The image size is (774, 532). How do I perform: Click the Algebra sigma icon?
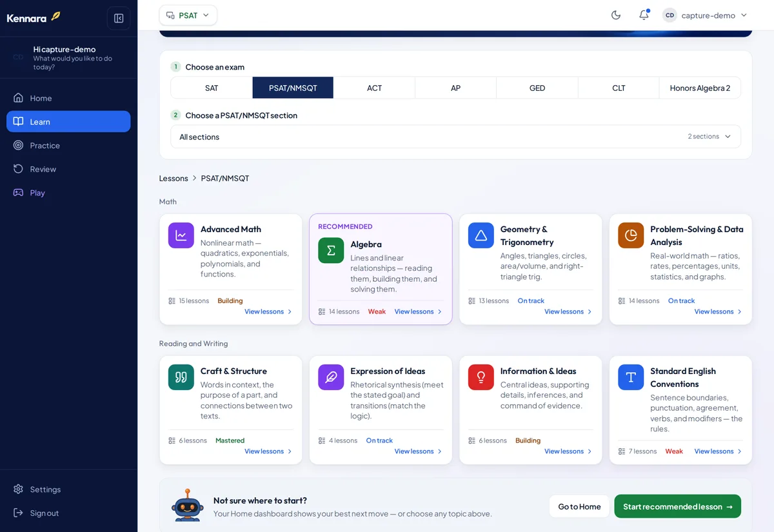tap(331, 250)
